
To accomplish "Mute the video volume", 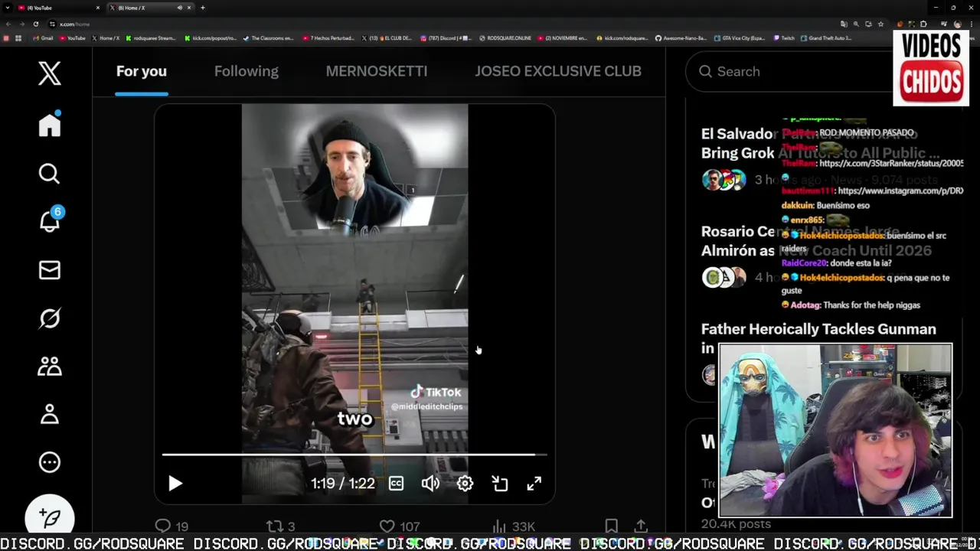I will [x=430, y=484].
